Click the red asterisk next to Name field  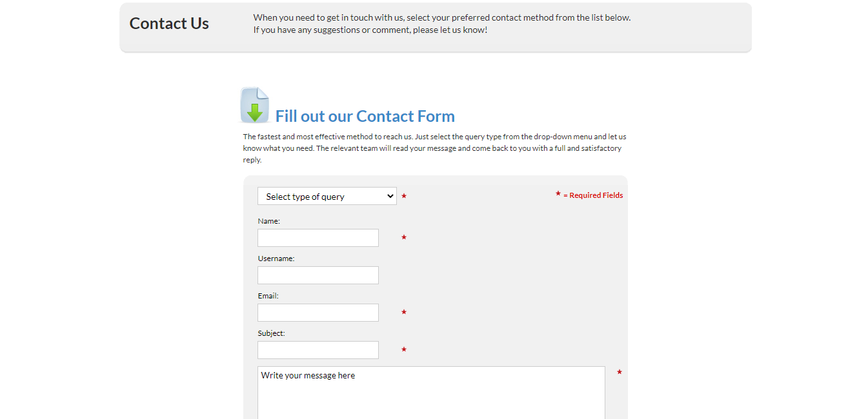[404, 237]
